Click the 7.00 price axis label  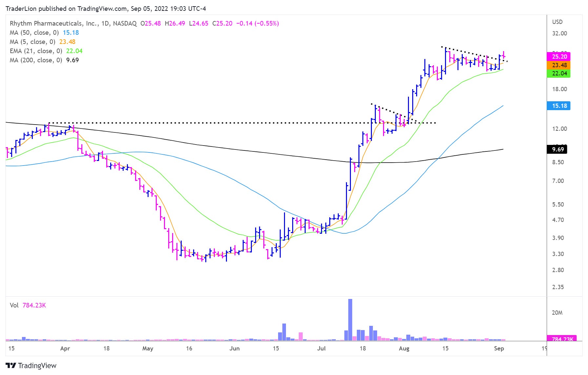558,181
